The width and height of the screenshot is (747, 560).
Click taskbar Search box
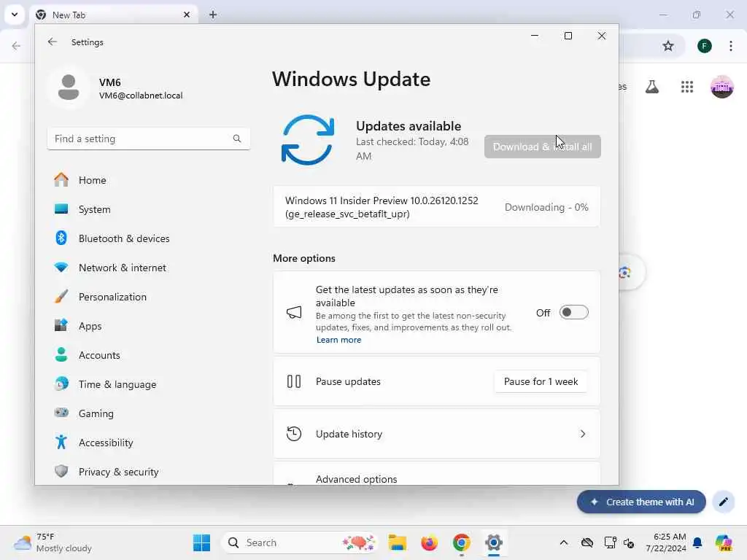coord(300,542)
